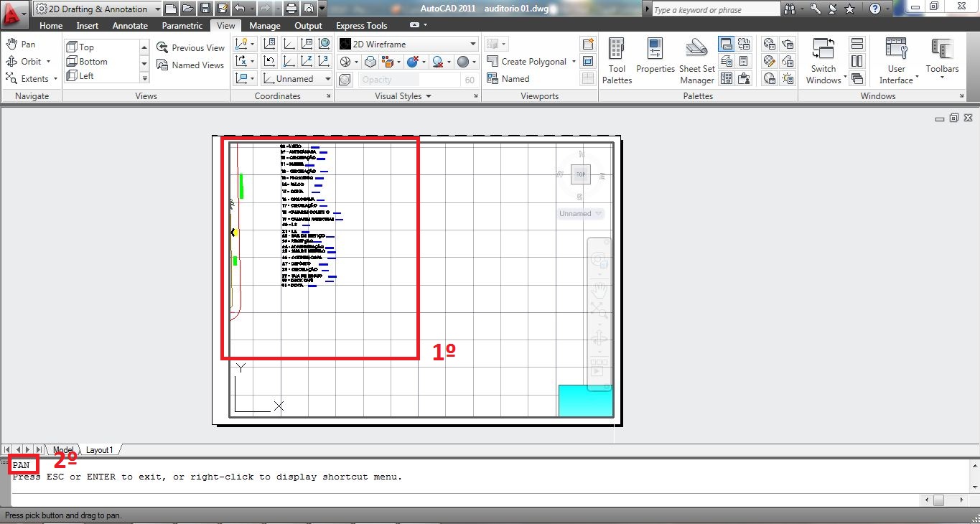Expand the Visual Styles panel title

coord(403,96)
